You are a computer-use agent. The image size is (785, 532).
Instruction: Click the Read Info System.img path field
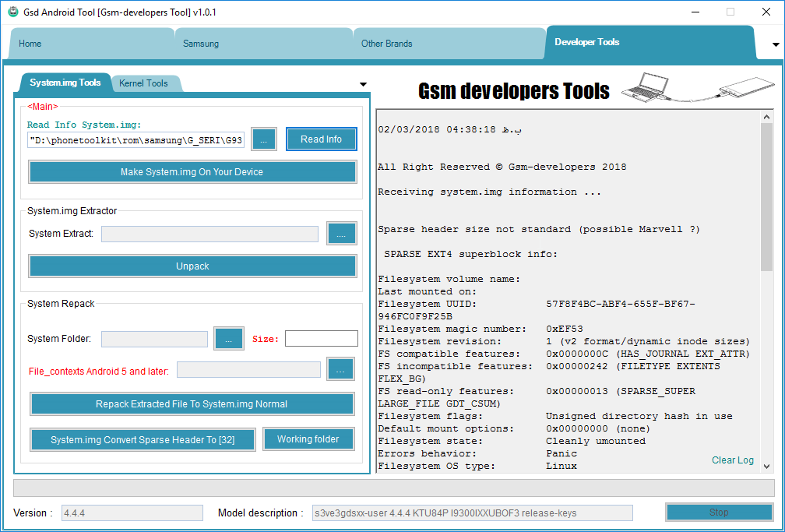tap(136, 140)
